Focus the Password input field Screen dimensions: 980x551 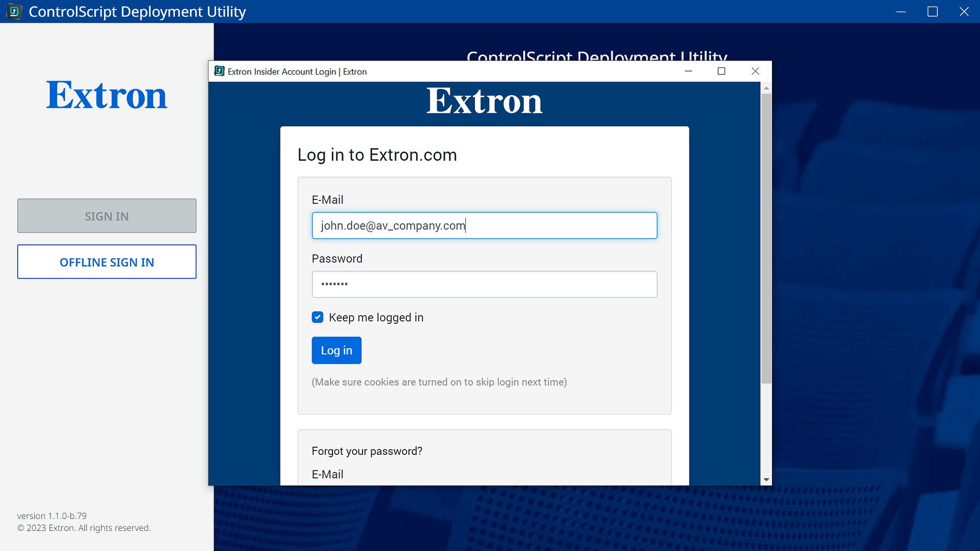tap(484, 285)
